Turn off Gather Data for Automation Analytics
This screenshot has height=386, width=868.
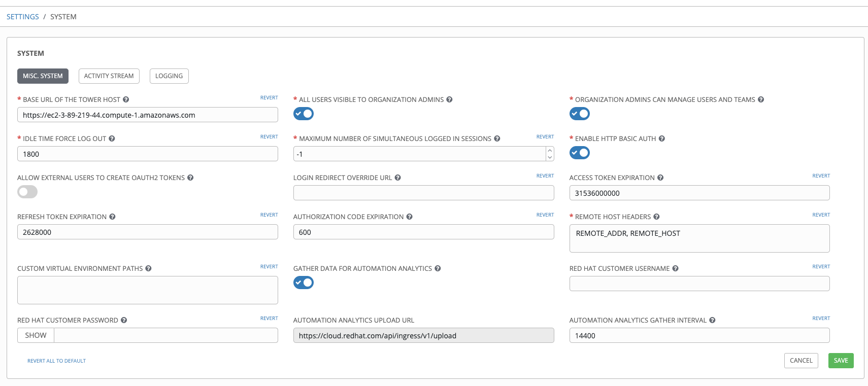pyautogui.click(x=304, y=283)
